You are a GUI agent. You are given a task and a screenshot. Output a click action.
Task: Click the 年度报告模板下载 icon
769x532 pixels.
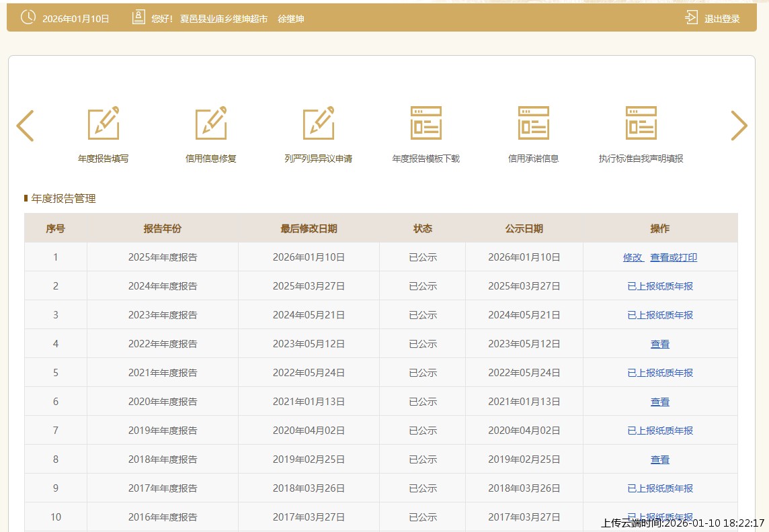click(x=426, y=123)
